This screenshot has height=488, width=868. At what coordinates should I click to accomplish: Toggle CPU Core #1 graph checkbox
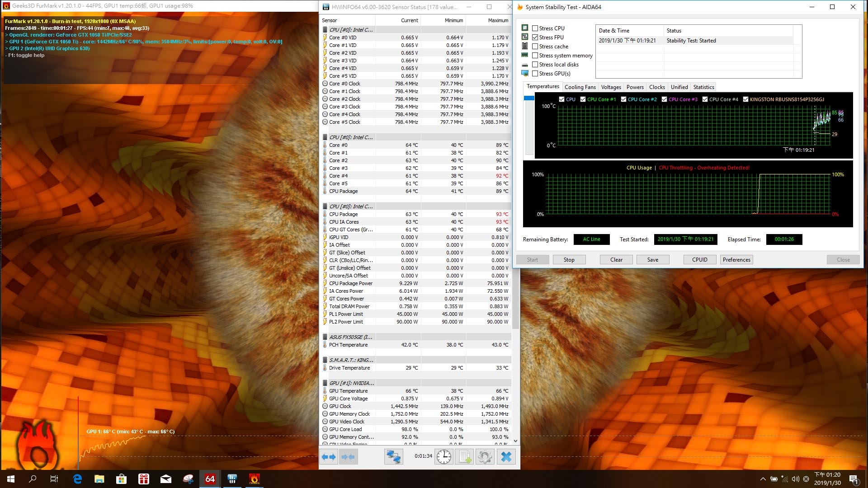[583, 99]
